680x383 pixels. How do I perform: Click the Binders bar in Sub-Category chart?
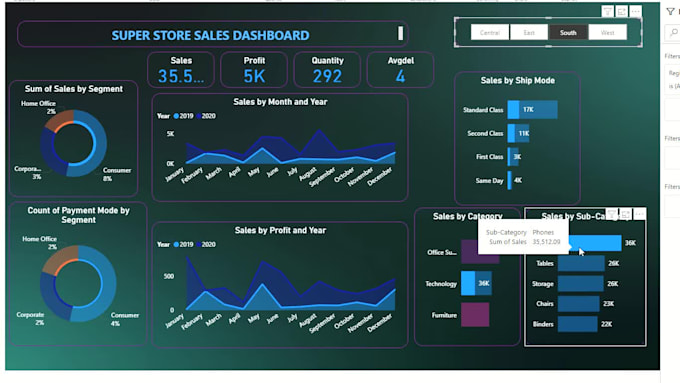click(577, 324)
